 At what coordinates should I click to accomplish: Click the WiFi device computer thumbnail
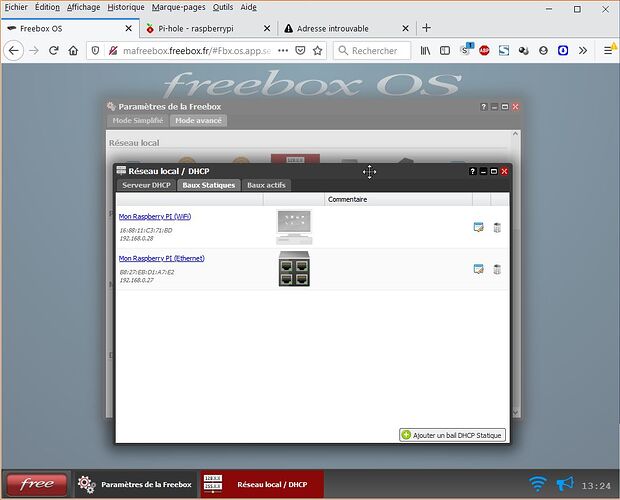pos(294,227)
